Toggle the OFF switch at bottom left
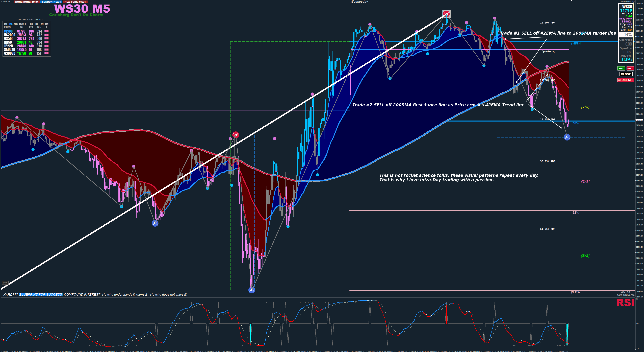The width and height of the screenshot is (644, 352). [x=5, y=283]
